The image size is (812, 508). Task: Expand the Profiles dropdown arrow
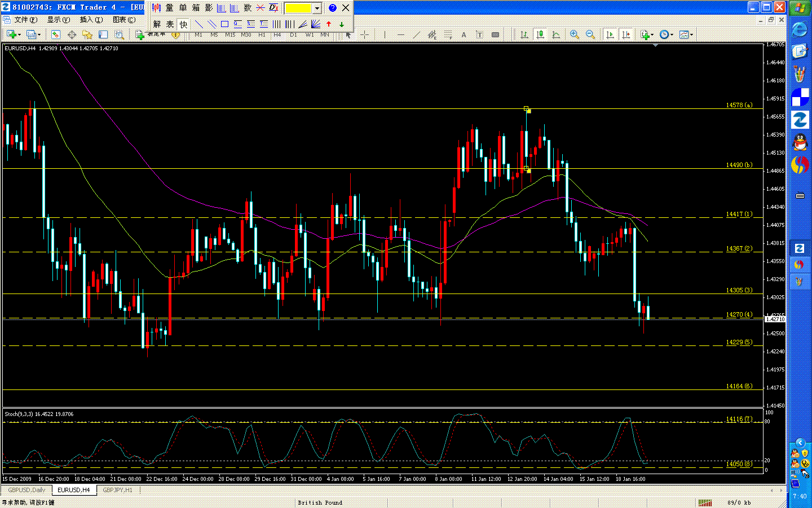[x=39, y=35]
